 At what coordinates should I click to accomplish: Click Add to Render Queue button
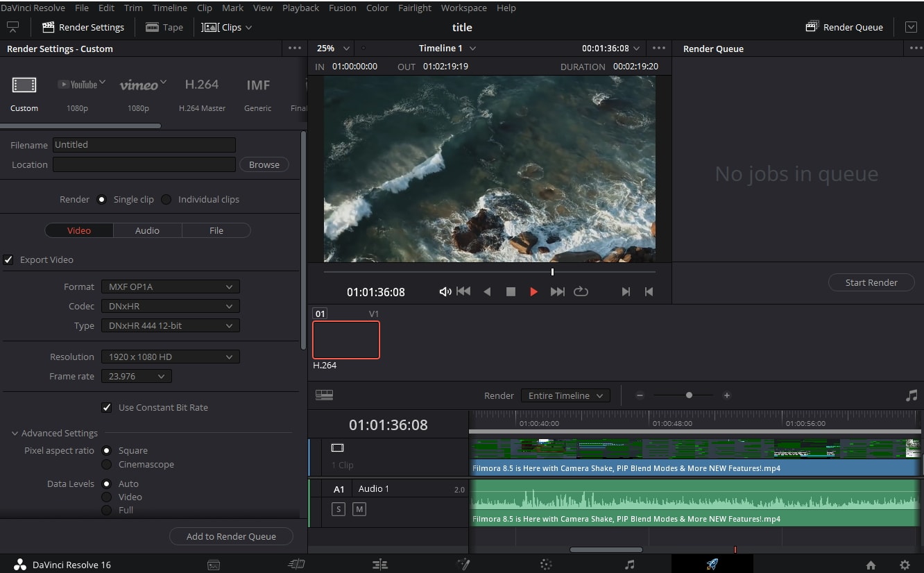pyautogui.click(x=231, y=536)
